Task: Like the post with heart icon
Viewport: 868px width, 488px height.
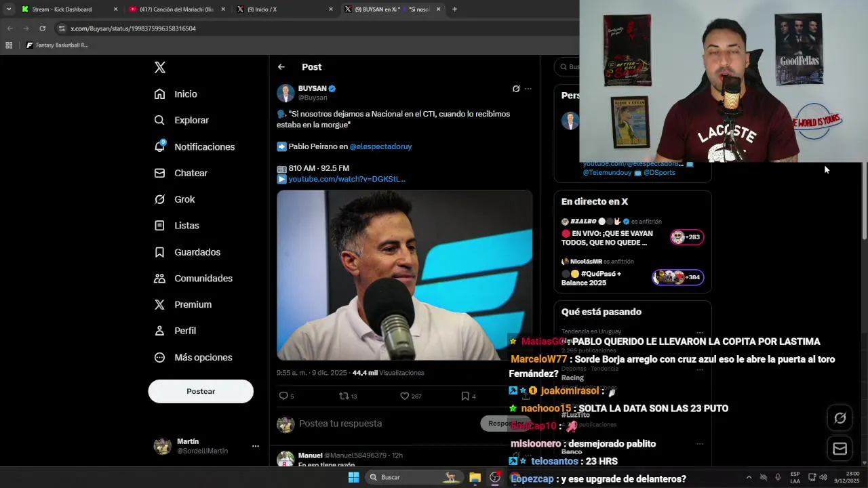Action: pyautogui.click(x=404, y=396)
